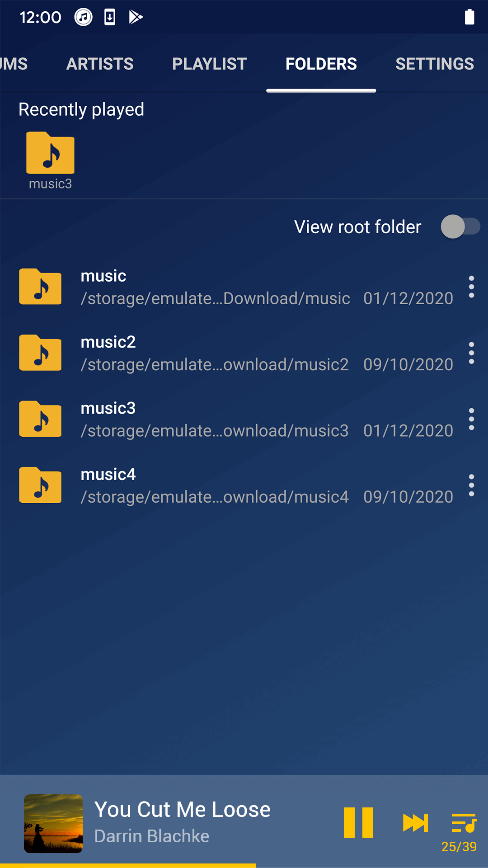Open more options for music2 folder

[471, 353]
